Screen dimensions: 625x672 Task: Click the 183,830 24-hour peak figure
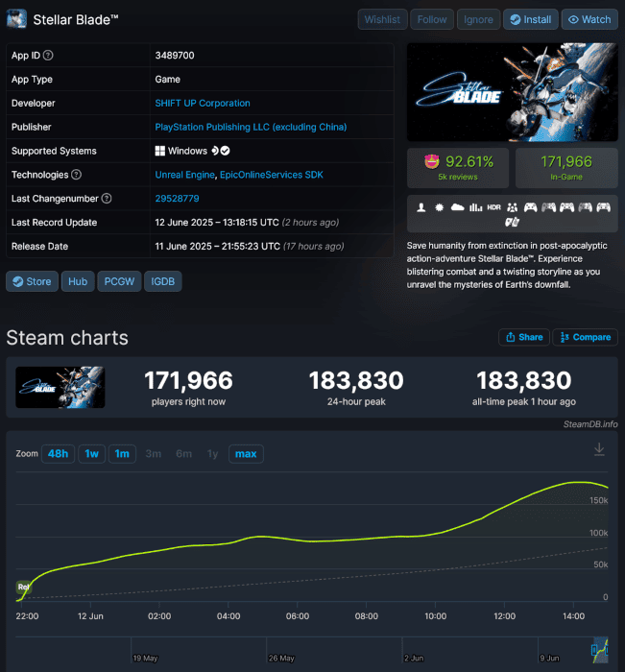356,380
